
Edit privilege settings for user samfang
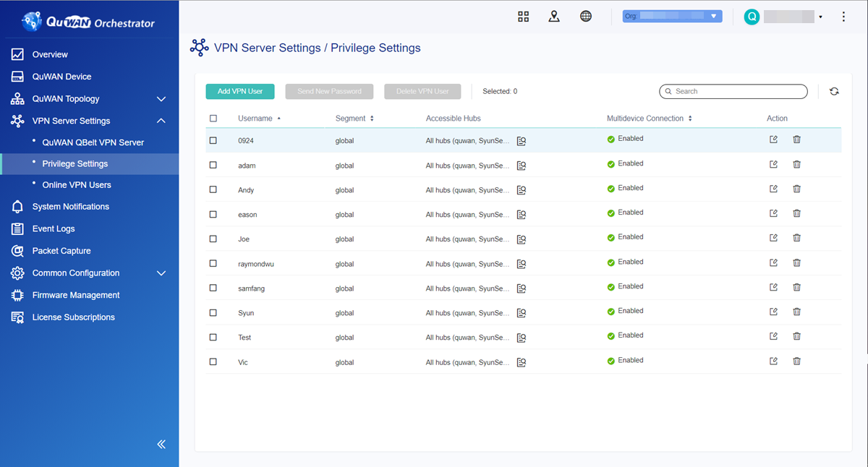(x=773, y=286)
